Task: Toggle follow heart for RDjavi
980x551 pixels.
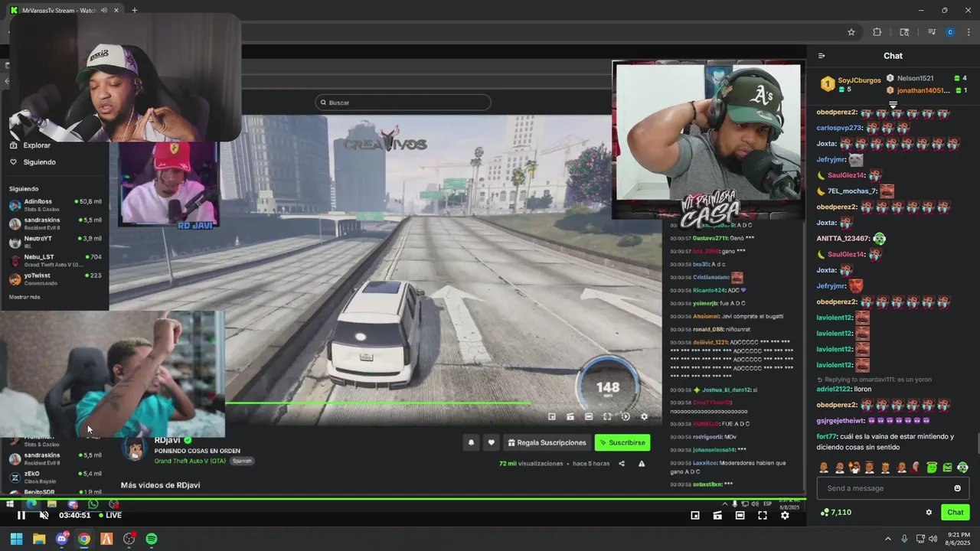Action: [491, 442]
